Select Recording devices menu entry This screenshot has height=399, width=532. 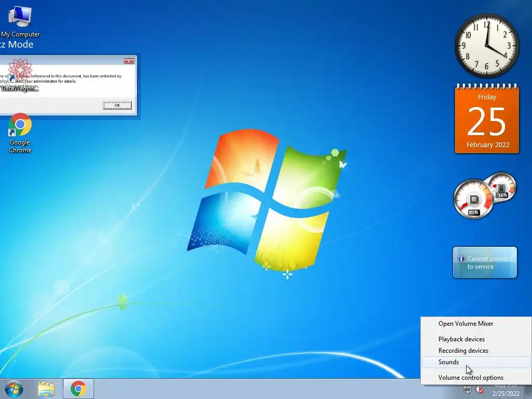(x=476, y=351)
